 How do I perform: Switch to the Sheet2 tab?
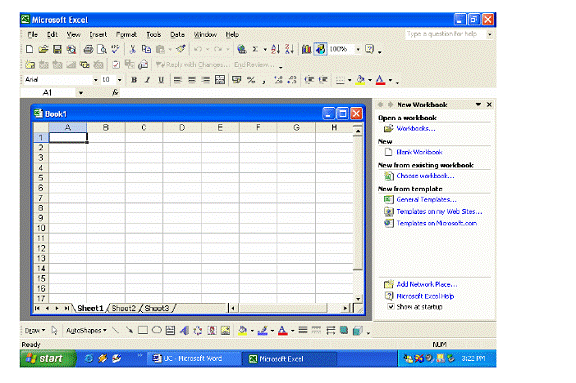[123, 308]
